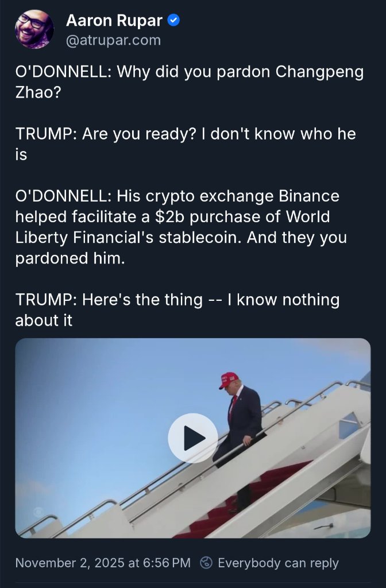This screenshot has height=588, width=386.
Task: Click the paragraph mentioning Binance stablecoin purchase
Action: coord(178,227)
